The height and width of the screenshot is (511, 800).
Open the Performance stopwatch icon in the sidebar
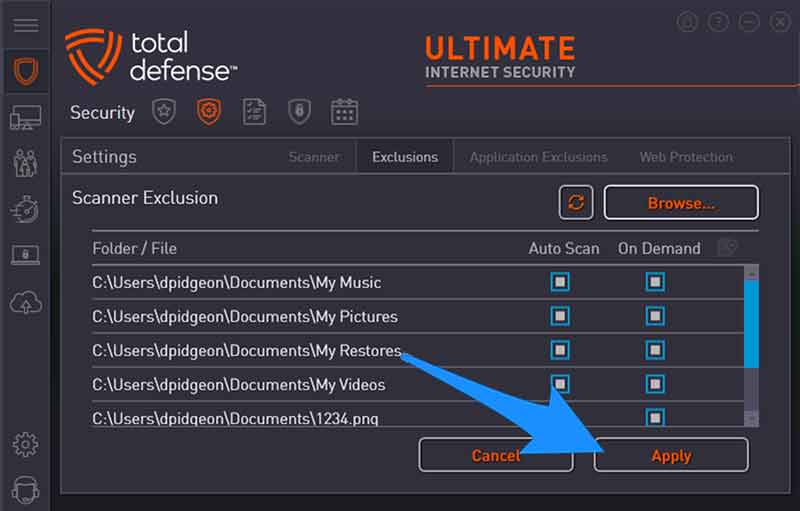[x=25, y=209]
